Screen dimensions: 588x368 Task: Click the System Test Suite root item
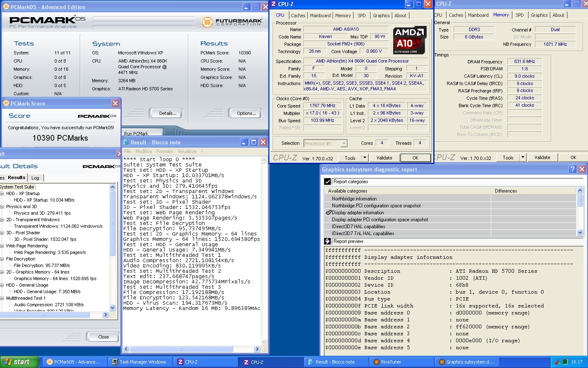click(x=17, y=187)
